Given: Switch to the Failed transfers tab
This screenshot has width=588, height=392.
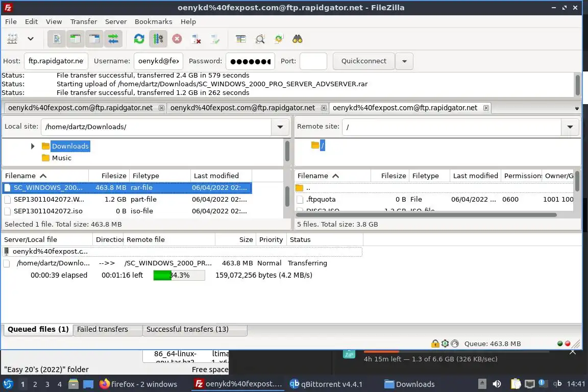Looking at the screenshot, I should [108, 330].
